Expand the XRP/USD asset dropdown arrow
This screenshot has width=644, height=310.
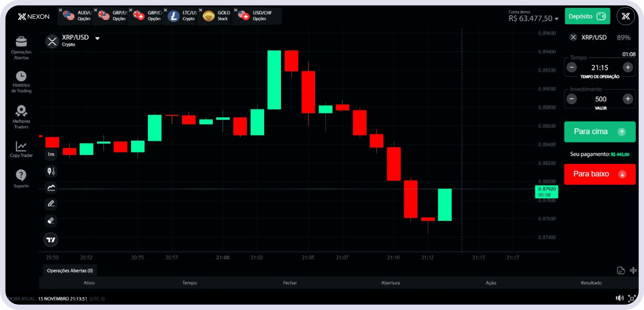point(97,38)
